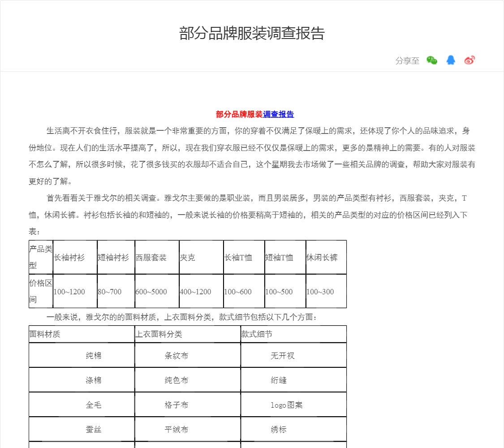504x448 pixels.
Task: Select the 产品类型 row header cell
Action: click(x=41, y=257)
